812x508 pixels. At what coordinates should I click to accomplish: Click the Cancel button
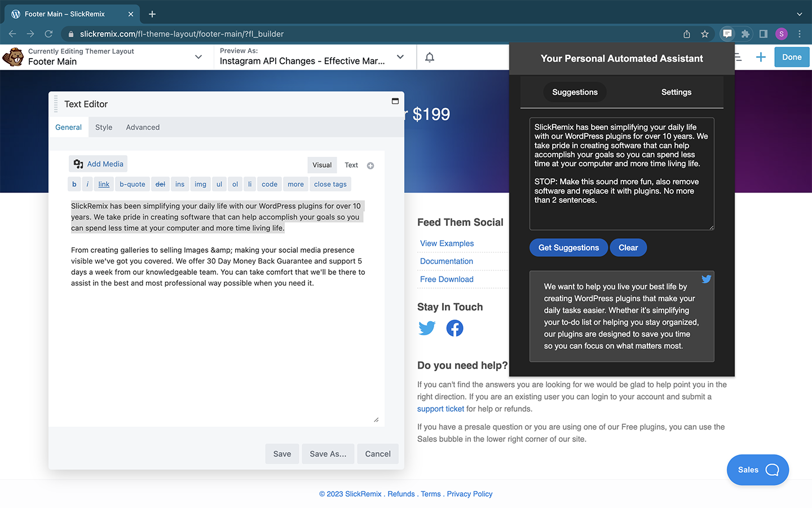(x=378, y=454)
